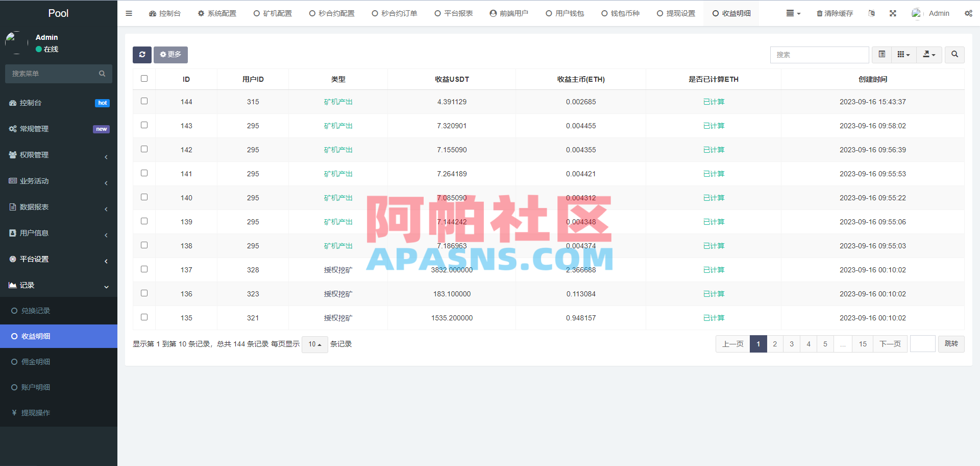
Task: Check the select-all checkbox in table header
Action: (144, 79)
